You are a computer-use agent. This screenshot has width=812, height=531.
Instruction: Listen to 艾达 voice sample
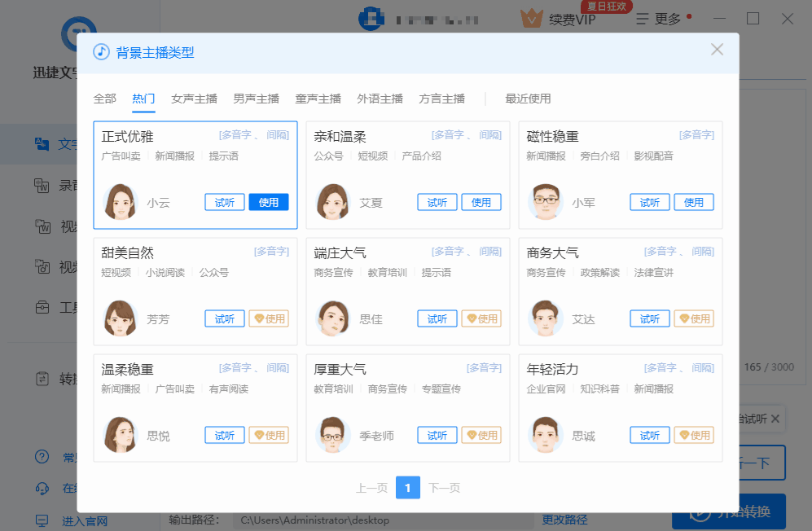point(650,319)
